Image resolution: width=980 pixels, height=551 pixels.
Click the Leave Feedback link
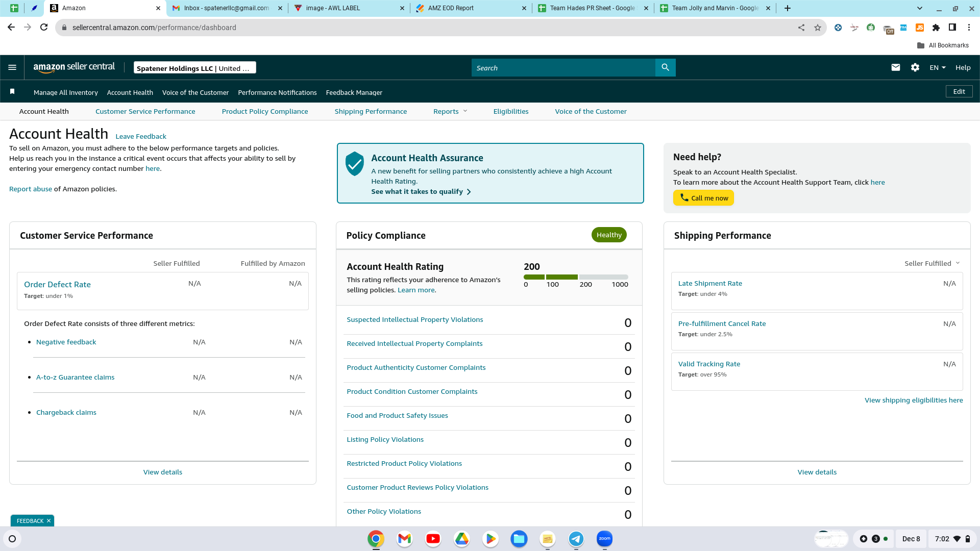141,136
